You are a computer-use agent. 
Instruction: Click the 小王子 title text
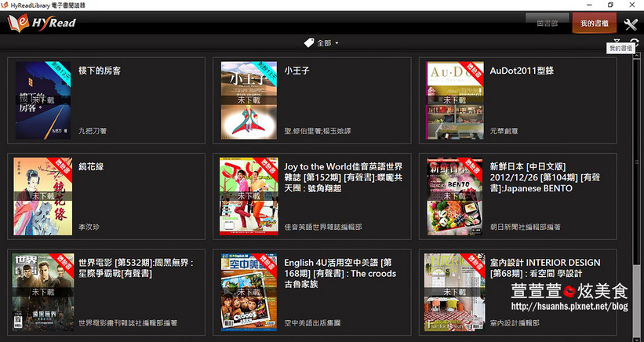pos(297,70)
